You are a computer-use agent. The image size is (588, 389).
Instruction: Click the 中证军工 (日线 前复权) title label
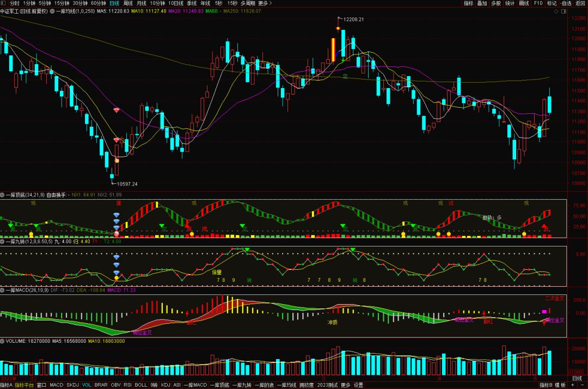[x=24, y=11]
